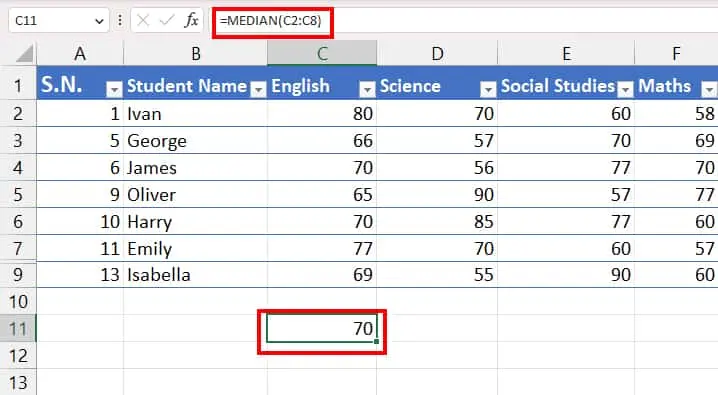718x395 pixels.
Task: Click cell C11 showing median 70
Action: (x=322, y=329)
